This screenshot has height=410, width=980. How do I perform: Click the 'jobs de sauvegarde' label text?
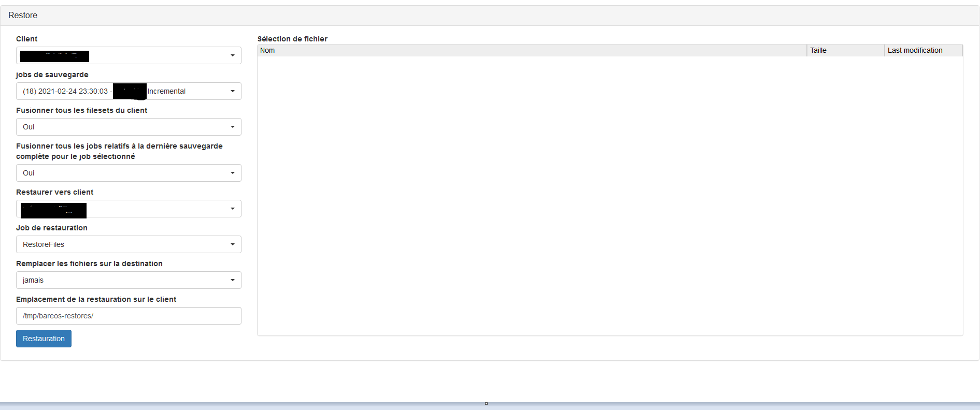(52, 75)
